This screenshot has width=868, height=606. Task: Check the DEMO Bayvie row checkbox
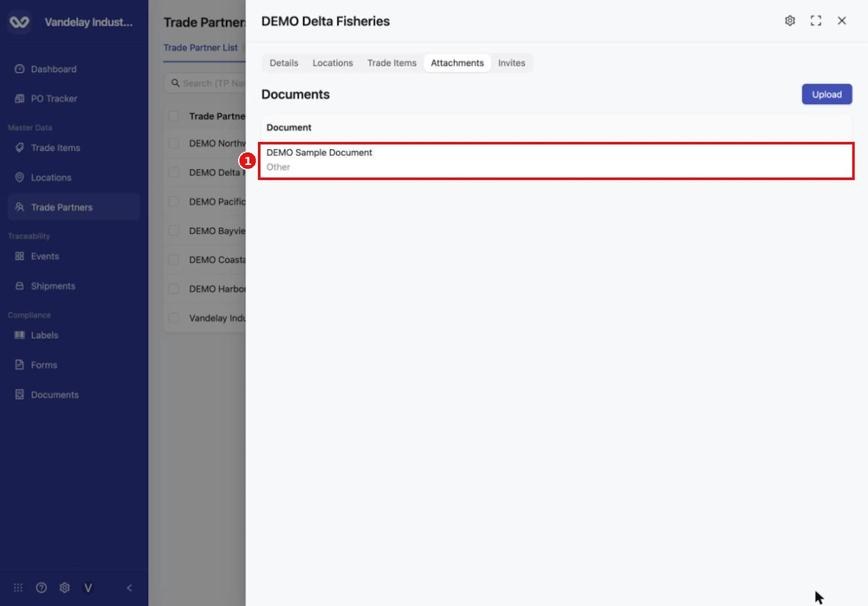pyautogui.click(x=174, y=231)
